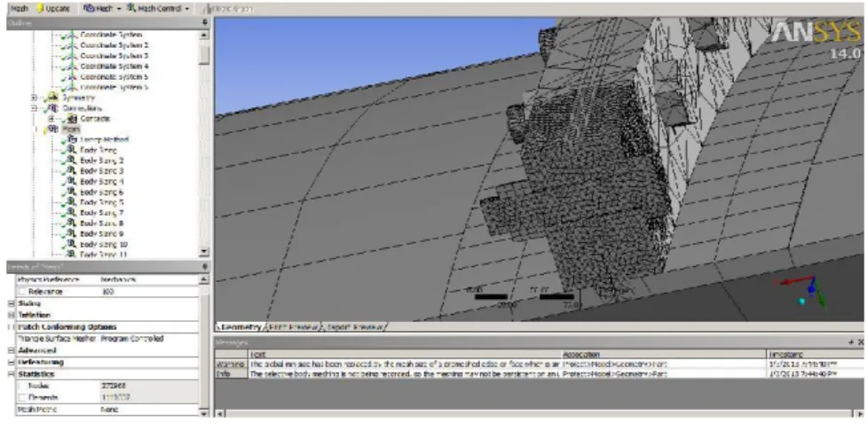
Task: Click the Relevance value field showing 100
Action: tap(149, 292)
